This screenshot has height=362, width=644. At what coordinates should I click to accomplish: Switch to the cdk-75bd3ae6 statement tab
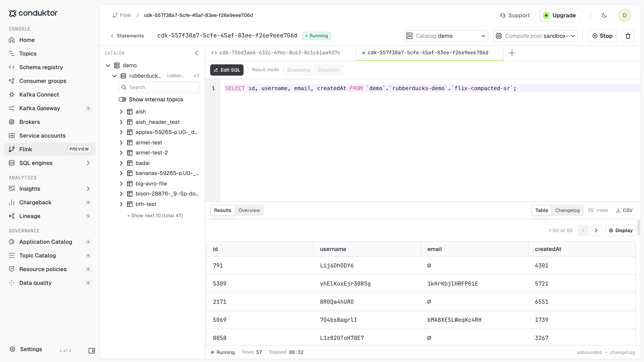click(x=280, y=53)
